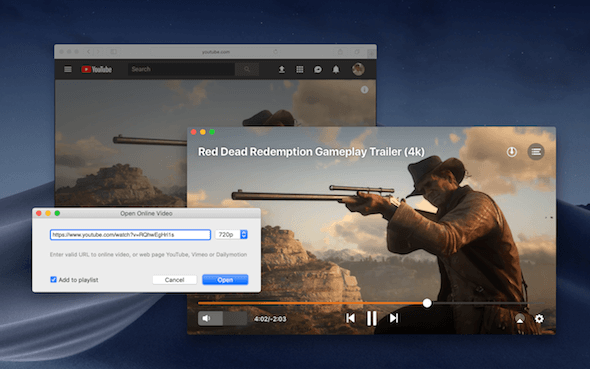Click the YouTube logo in browser
The height and width of the screenshot is (369, 590).
click(97, 69)
